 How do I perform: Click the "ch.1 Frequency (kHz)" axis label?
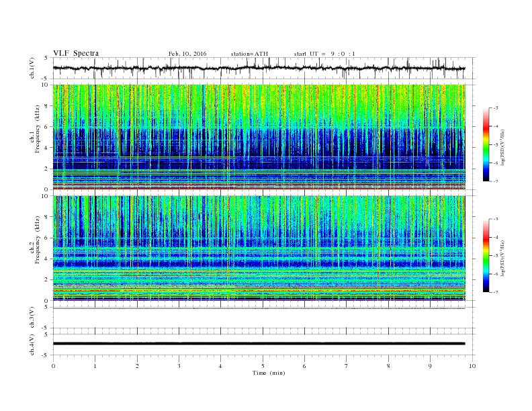[x=35, y=129]
